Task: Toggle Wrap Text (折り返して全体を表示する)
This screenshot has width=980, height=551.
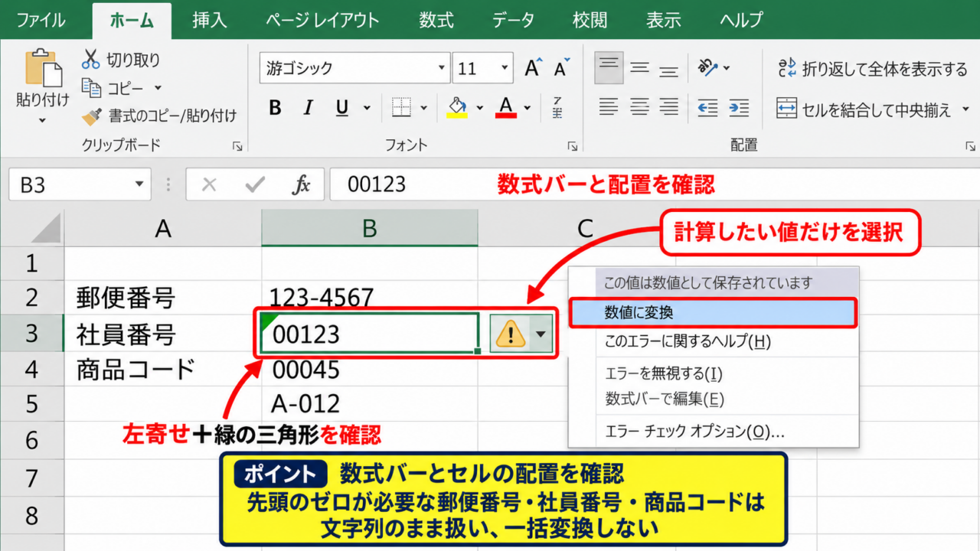Action: pyautogui.click(x=872, y=69)
